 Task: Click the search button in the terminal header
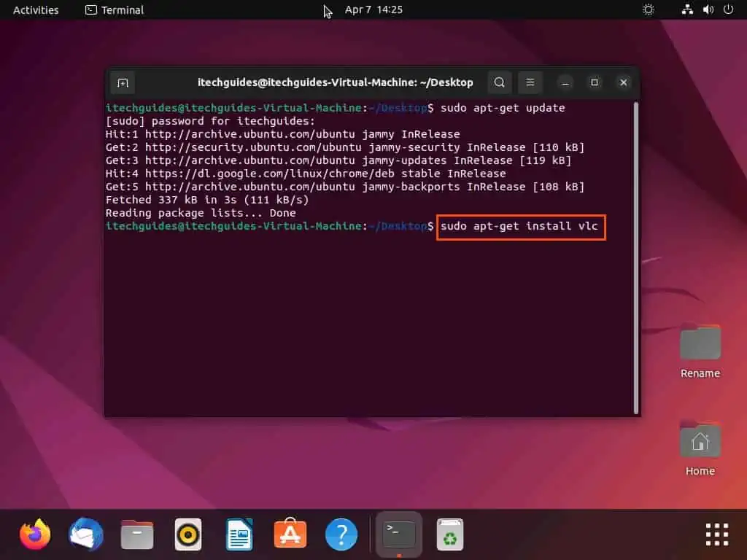(x=499, y=82)
